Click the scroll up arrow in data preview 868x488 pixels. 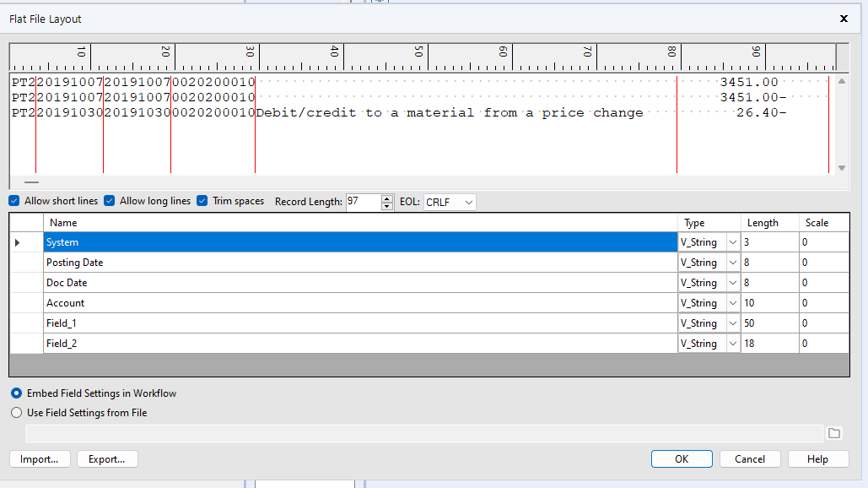(842, 81)
